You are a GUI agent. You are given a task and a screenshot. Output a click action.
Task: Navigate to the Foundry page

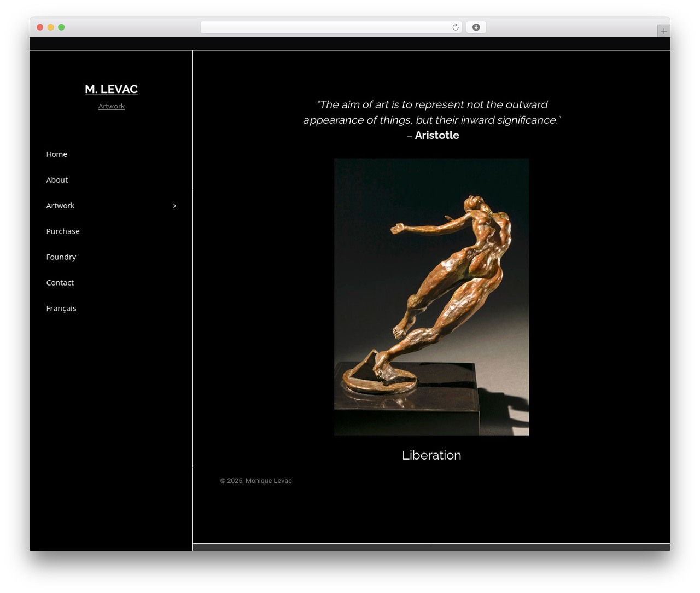(x=61, y=257)
